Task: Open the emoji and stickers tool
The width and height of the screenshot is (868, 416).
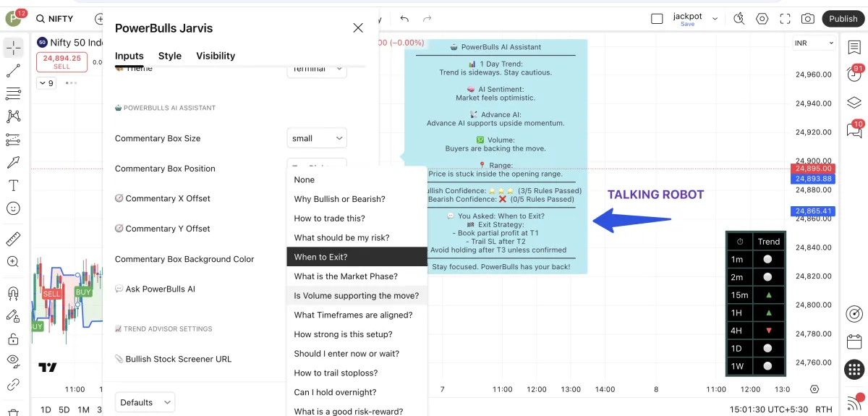Action: (x=13, y=208)
